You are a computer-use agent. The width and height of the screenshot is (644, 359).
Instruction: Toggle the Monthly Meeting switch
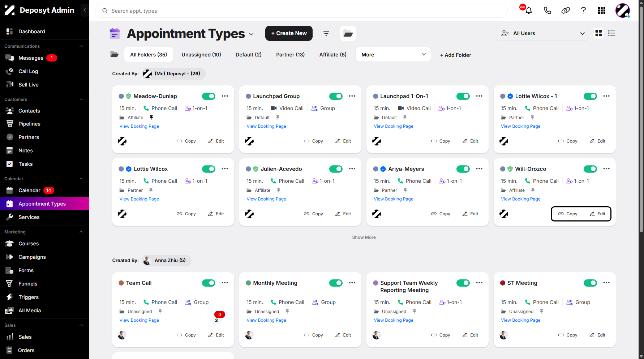pyautogui.click(x=336, y=283)
